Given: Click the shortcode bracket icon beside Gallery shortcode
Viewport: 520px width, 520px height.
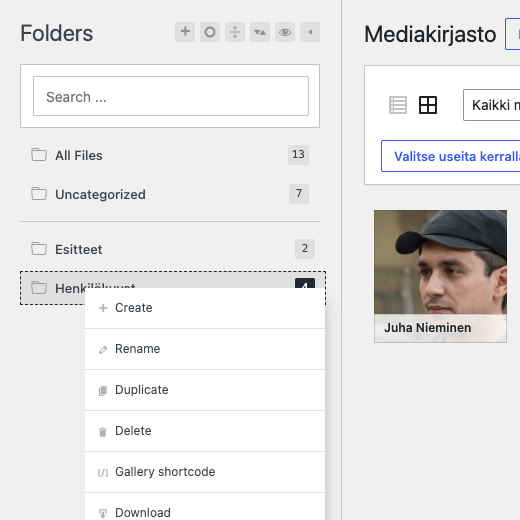Looking at the screenshot, I should [103, 473].
